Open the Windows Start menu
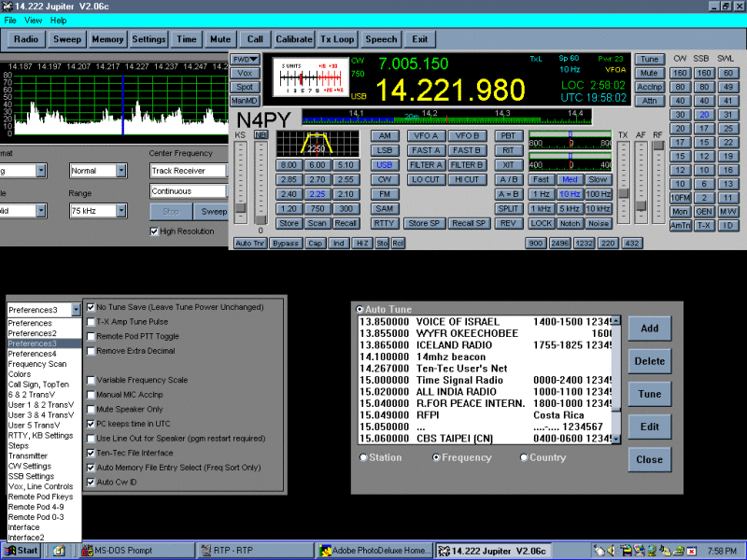This screenshot has height=560, width=747. (x=21, y=551)
